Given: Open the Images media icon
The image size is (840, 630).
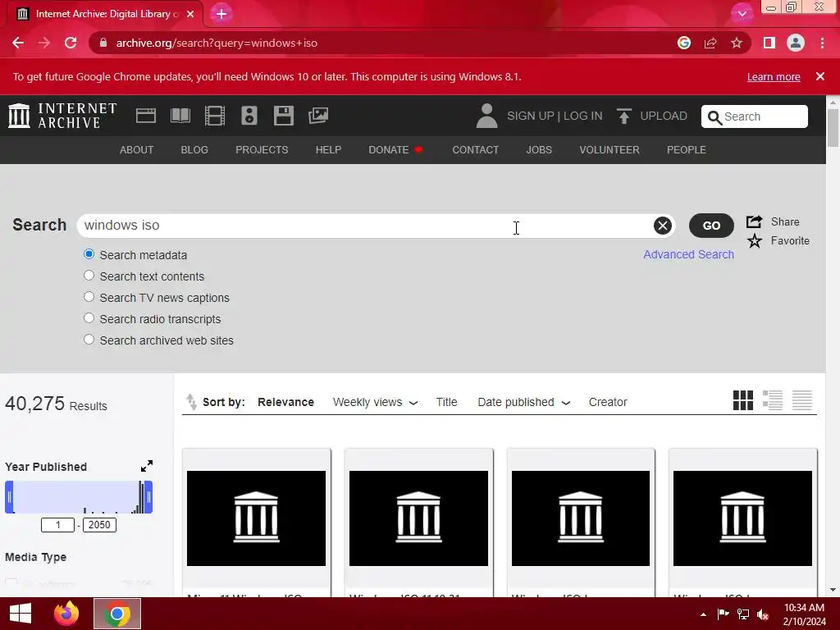Looking at the screenshot, I should tap(318, 116).
